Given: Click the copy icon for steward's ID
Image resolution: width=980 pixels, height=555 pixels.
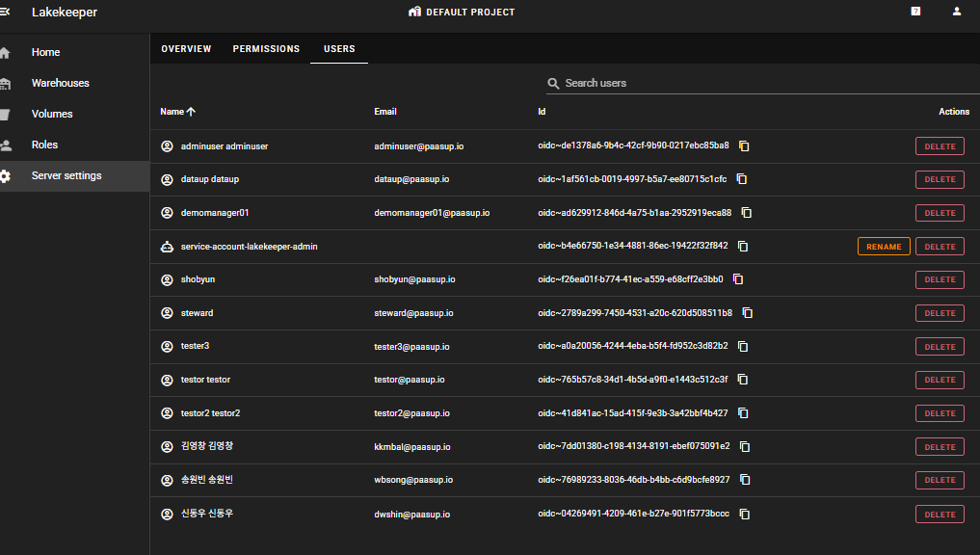Looking at the screenshot, I should point(747,313).
